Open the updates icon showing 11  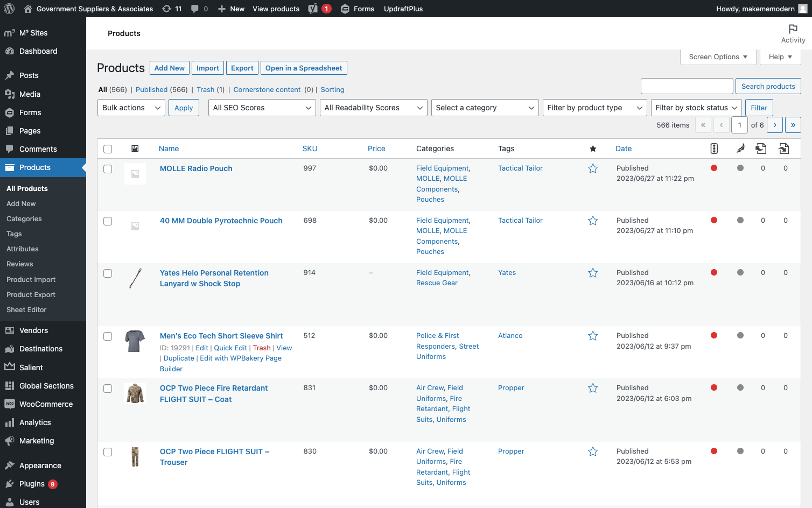(172, 9)
